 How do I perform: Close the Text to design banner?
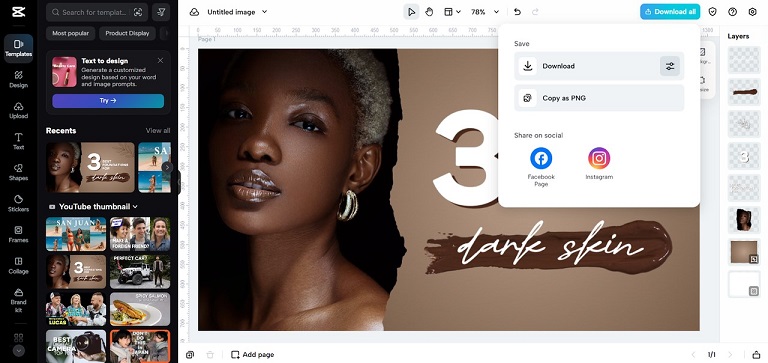pyautogui.click(x=160, y=60)
